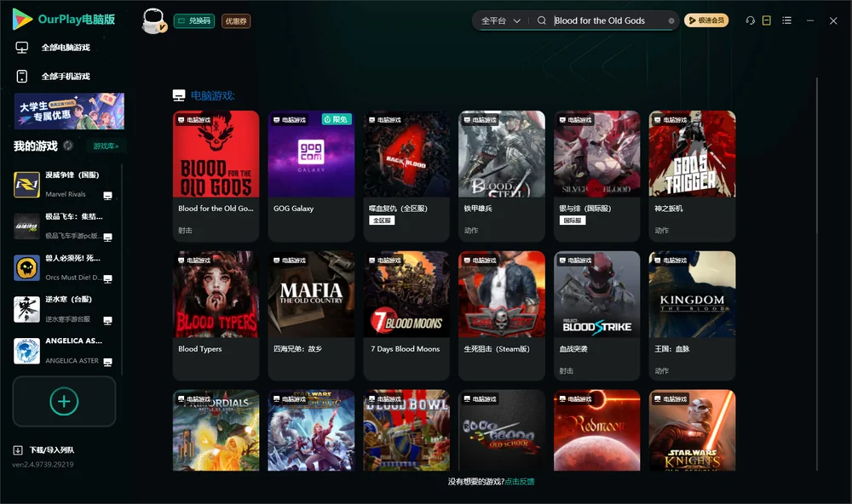This screenshot has height=504, width=852.
Task: Expand the 全平台 platform dropdown
Action: [500, 20]
